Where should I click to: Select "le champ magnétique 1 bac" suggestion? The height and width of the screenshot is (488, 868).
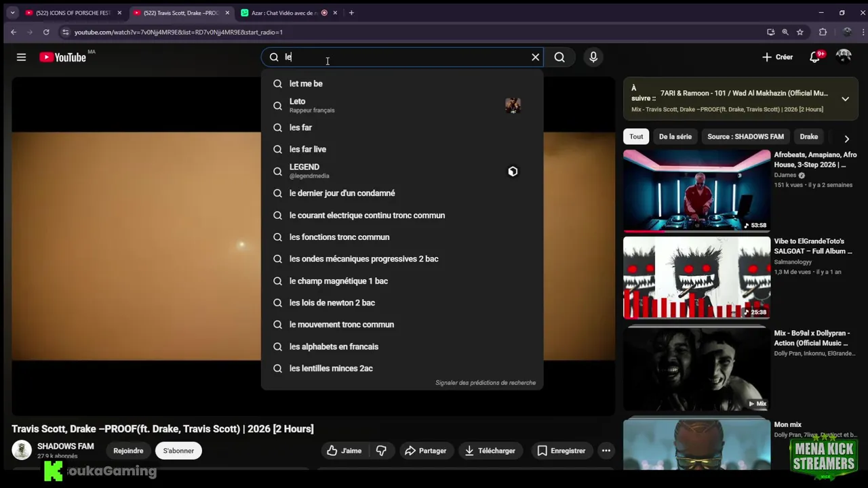[402, 281]
